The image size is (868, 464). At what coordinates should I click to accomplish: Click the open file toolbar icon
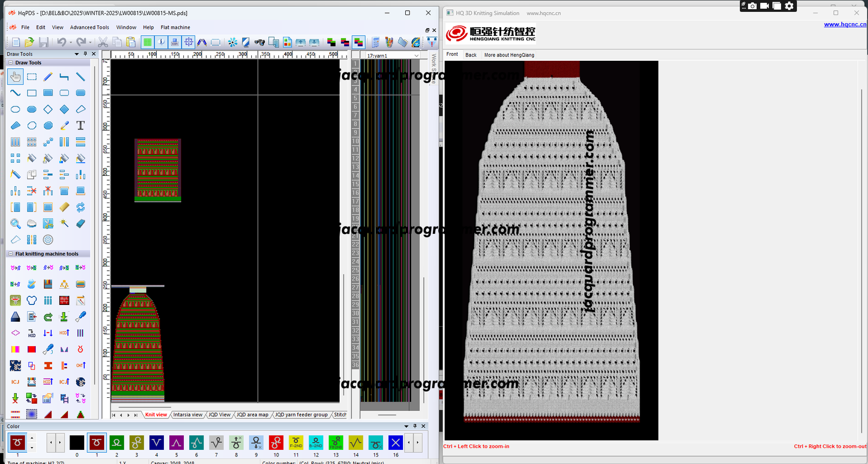(x=29, y=42)
